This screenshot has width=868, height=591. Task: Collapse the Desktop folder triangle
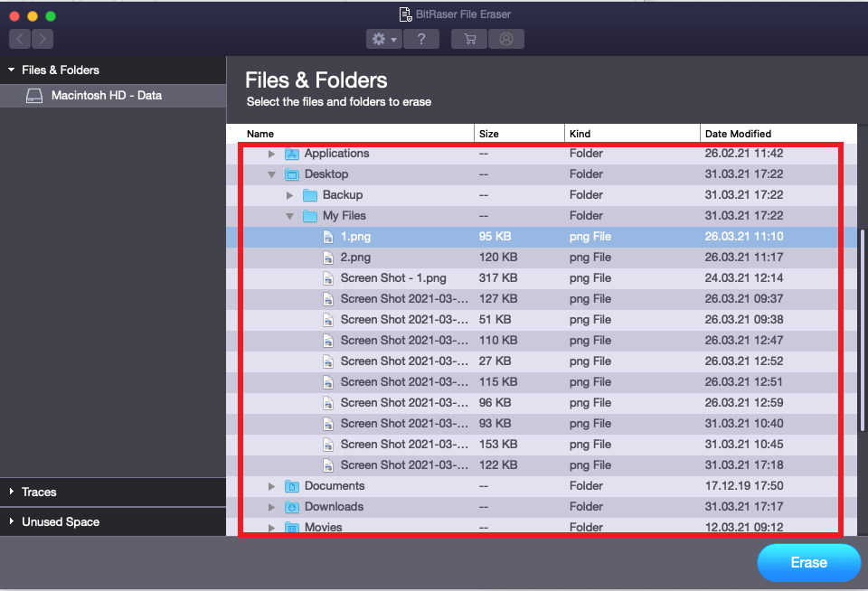click(x=272, y=174)
